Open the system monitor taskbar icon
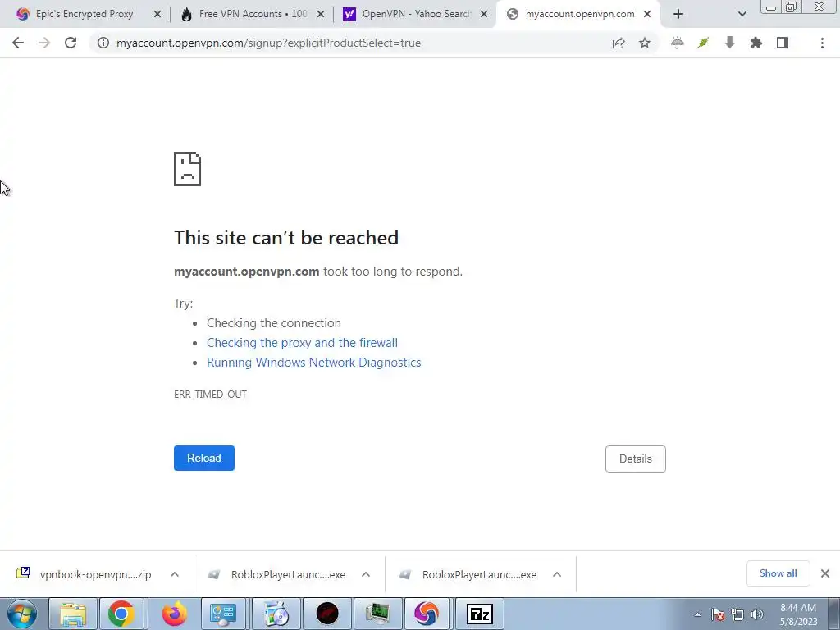 tap(378, 614)
